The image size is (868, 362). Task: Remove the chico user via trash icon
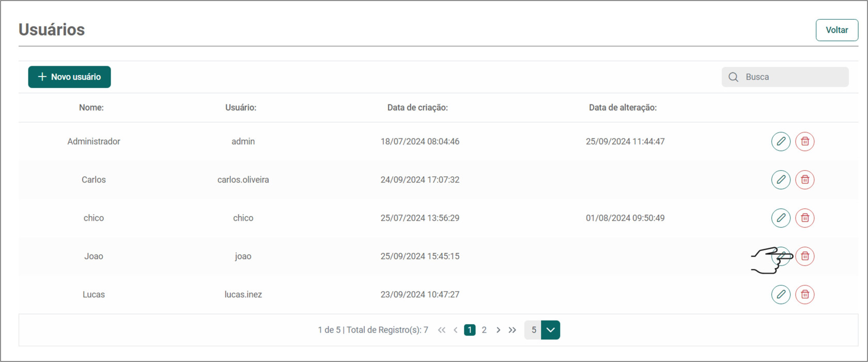coord(804,218)
